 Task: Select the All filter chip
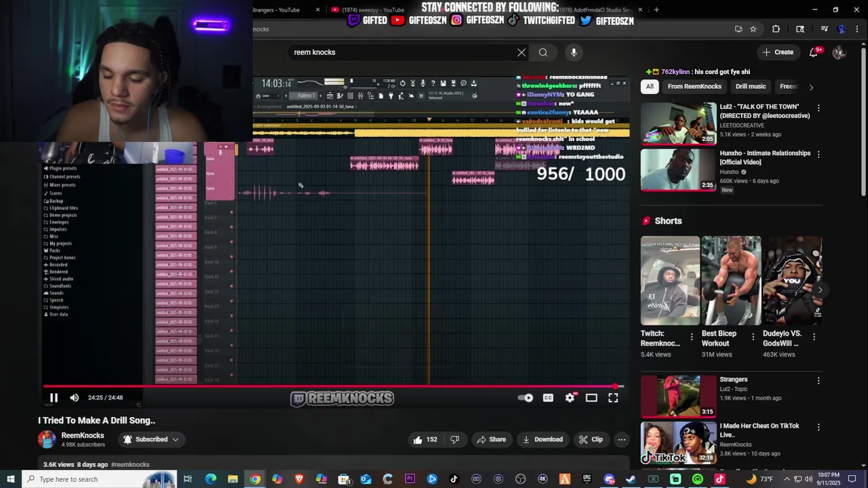(x=650, y=87)
